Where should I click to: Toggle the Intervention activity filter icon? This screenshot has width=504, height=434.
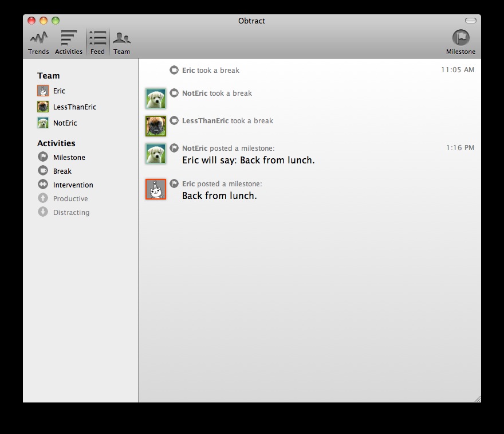(43, 184)
